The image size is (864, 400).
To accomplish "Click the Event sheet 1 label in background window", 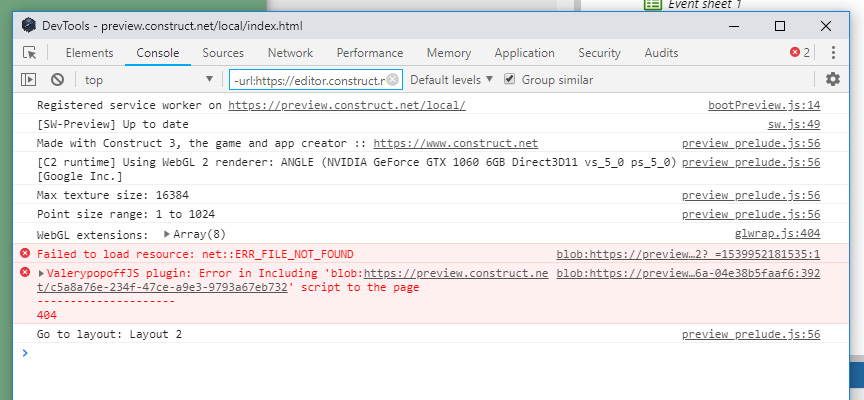I will coord(705,4).
